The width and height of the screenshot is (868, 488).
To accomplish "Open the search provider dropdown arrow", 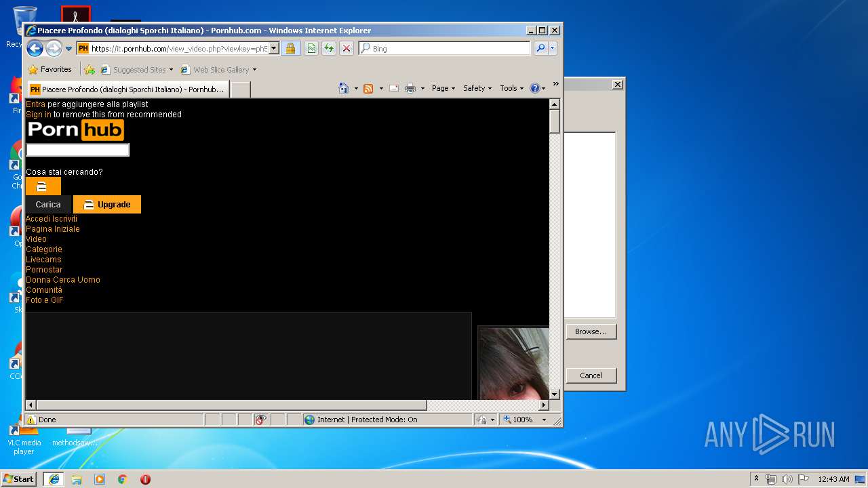I will [553, 48].
